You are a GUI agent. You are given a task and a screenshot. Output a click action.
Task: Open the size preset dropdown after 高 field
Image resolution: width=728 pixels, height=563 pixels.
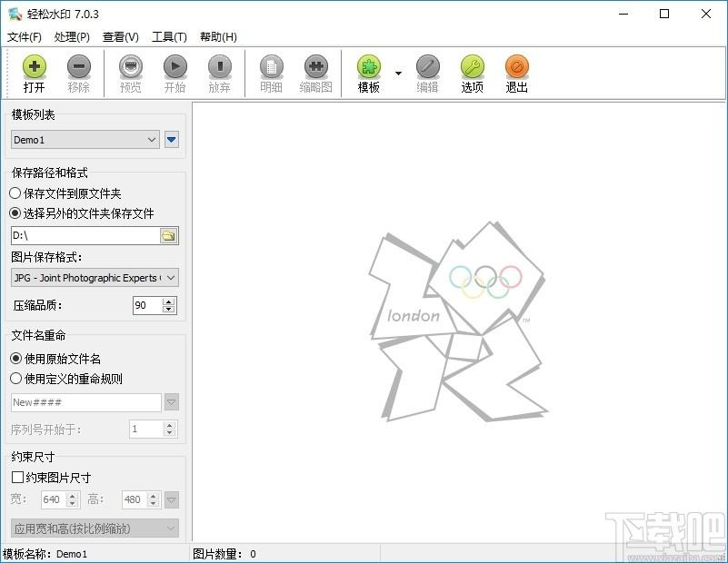(x=172, y=500)
